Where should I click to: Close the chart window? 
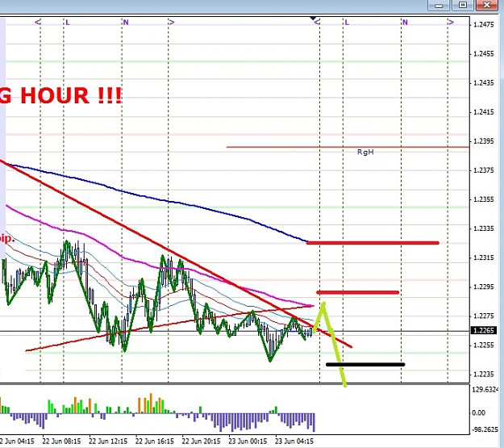tap(486, 5)
